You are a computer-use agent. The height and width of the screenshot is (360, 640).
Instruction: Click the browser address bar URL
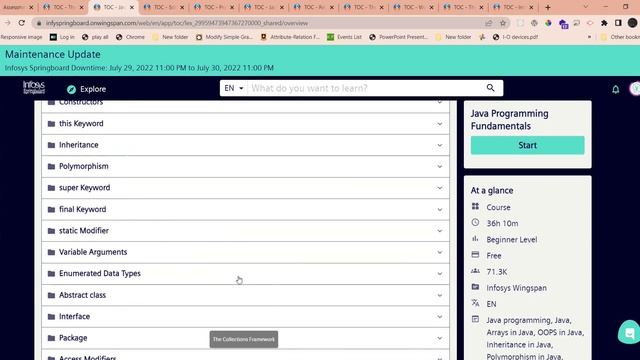177,23
